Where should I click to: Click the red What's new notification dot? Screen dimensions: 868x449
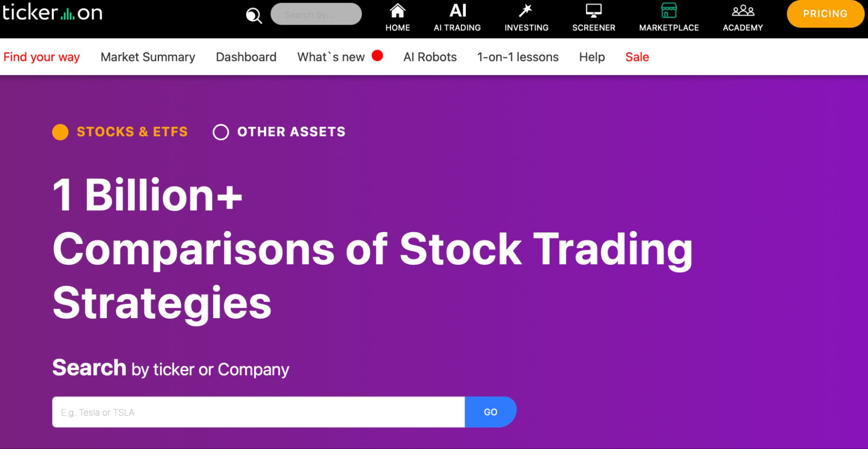(377, 56)
